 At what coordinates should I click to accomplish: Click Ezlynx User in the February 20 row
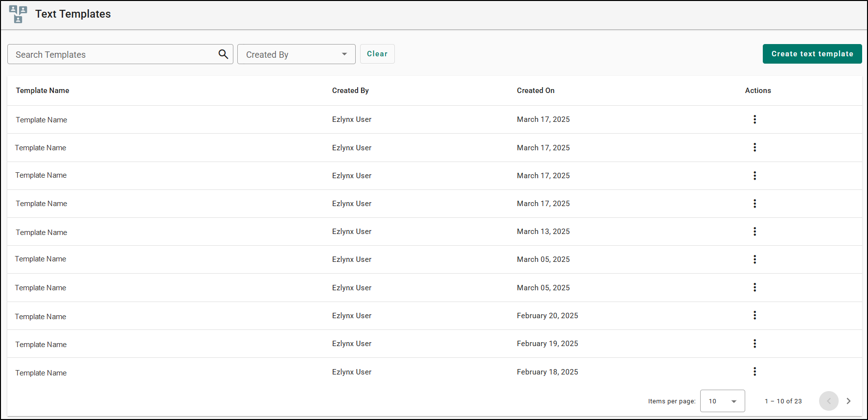pyautogui.click(x=352, y=316)
